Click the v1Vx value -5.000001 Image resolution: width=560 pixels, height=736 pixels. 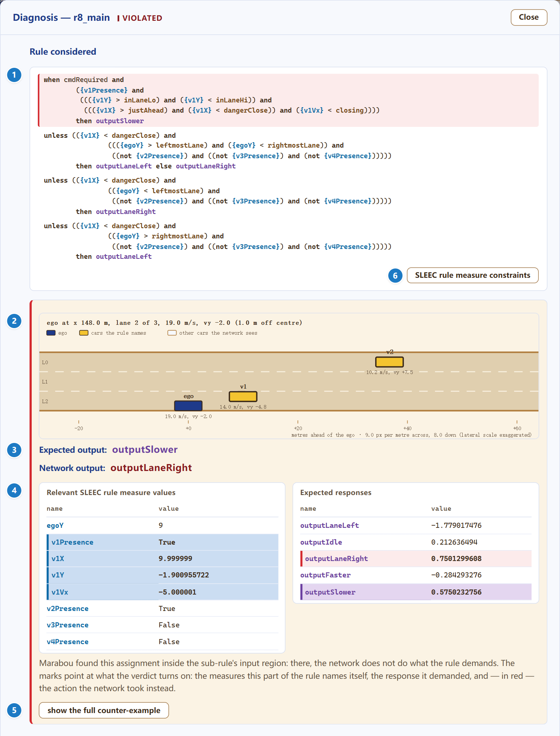(178, 592)
